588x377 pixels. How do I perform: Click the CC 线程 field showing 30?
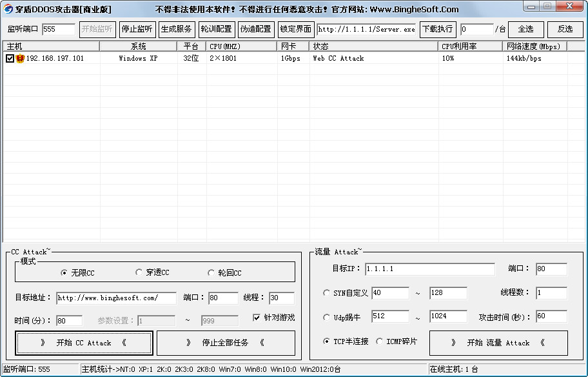[282, 298]
